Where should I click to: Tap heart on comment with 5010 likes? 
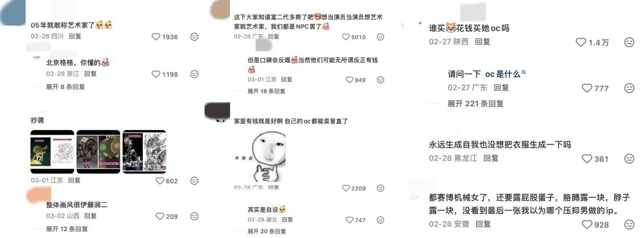[x=346, y=37]
